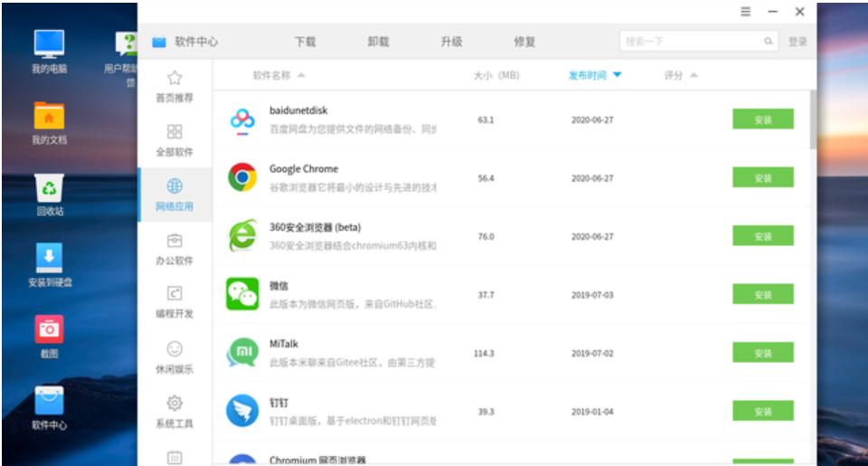The width and height of the screenshot is (868, 466).
Task: Select 系统工具 gear icon in sidebar
Action: (175, 403)
